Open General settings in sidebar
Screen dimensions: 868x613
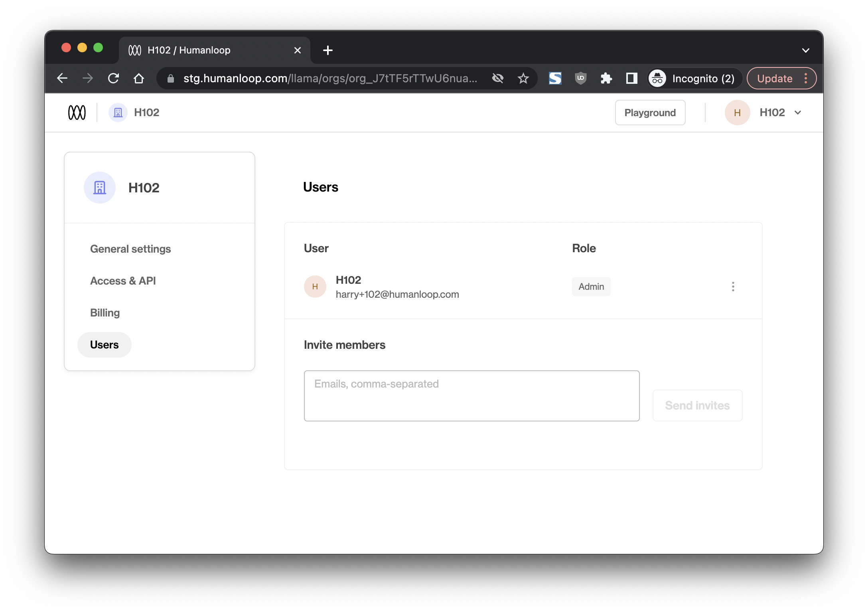[x=130, y=249]
